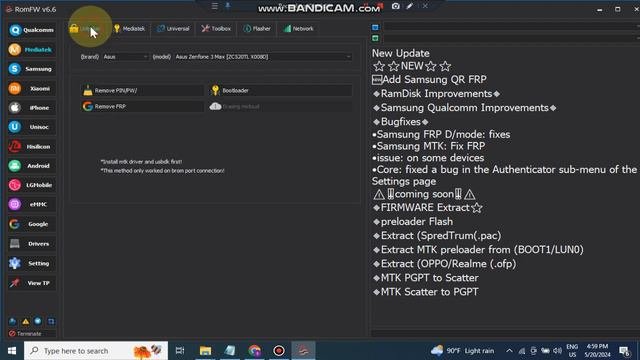Open the Hisilicon sidebar section

coord(31,147)
